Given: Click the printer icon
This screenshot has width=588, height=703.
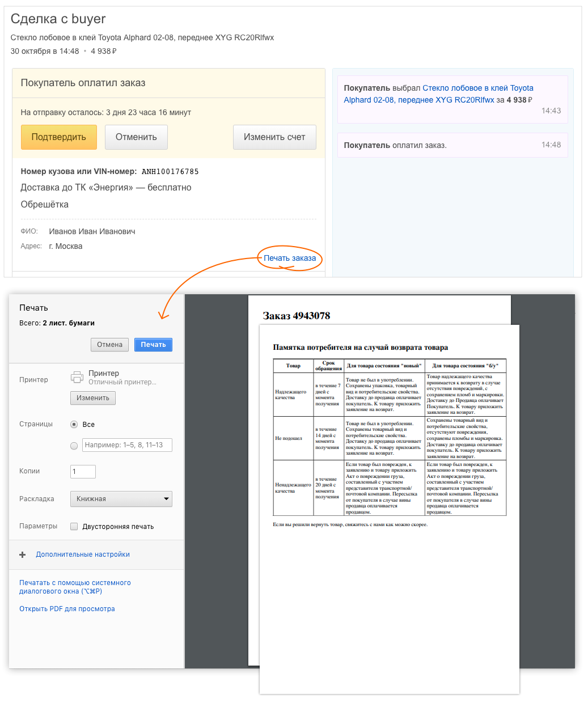Looking at the screenshot, I should coord(77,377).
